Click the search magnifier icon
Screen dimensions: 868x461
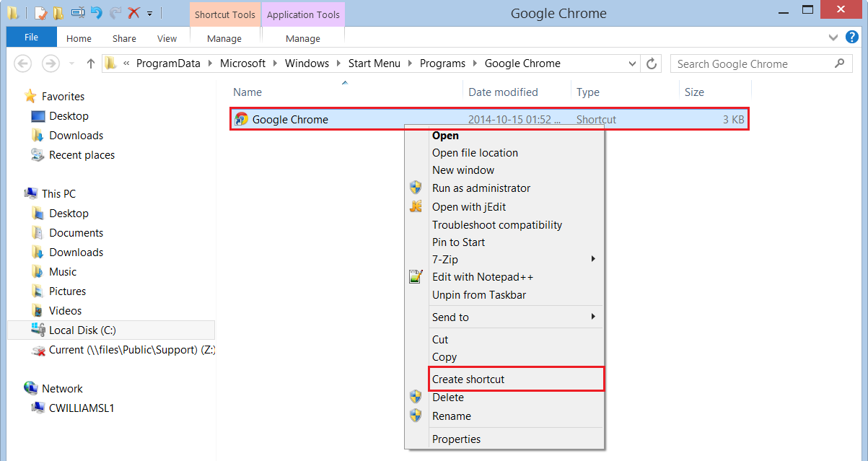click(839, 63)
